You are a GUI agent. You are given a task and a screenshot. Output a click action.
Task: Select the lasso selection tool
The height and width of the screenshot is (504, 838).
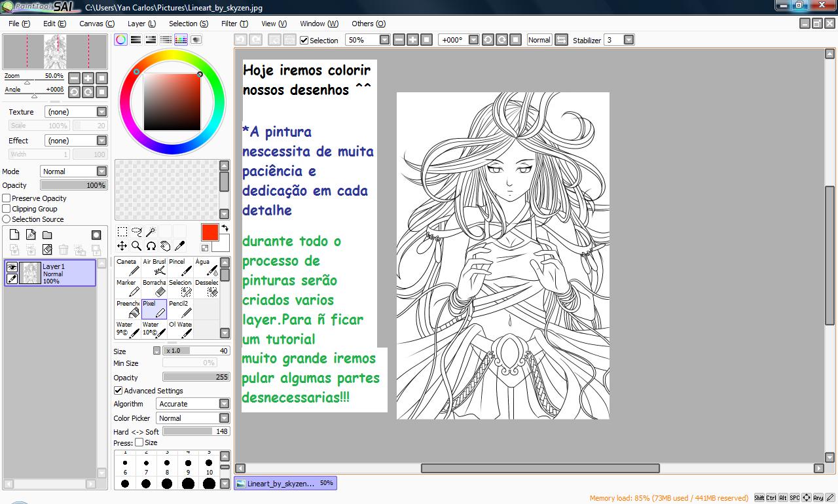[137, 232]
